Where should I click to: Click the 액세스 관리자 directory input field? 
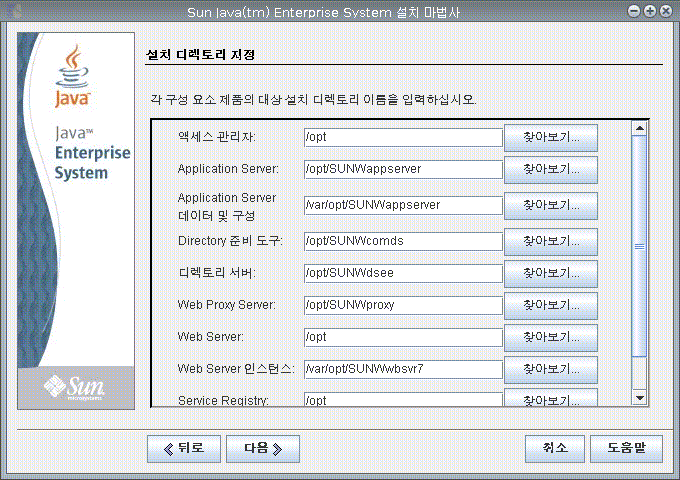coord(403,137)
